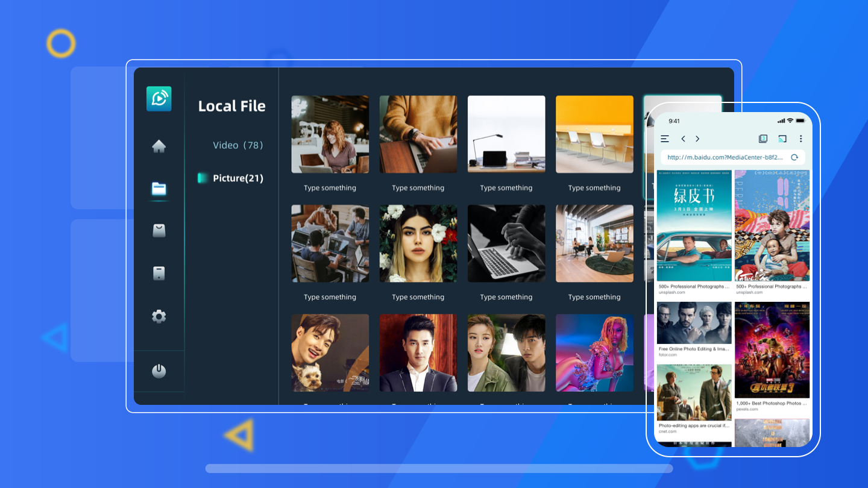The image size is (868, 488).
Task: Open the fotor.com source link
Action: [x=668, y=355]
